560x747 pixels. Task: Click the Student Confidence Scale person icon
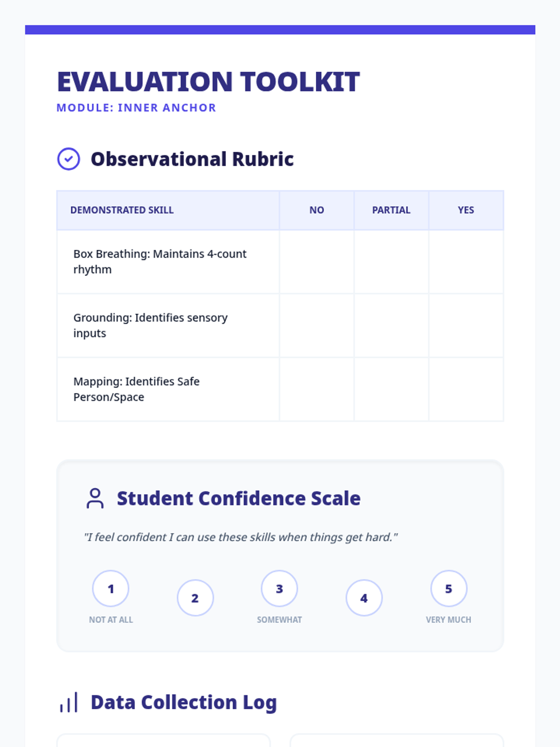(95, 498)
